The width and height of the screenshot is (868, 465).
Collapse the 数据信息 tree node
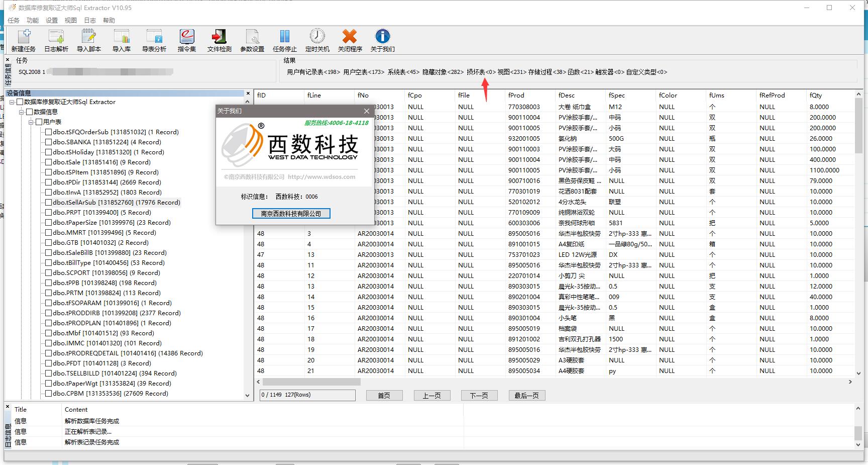coord(22,112)
